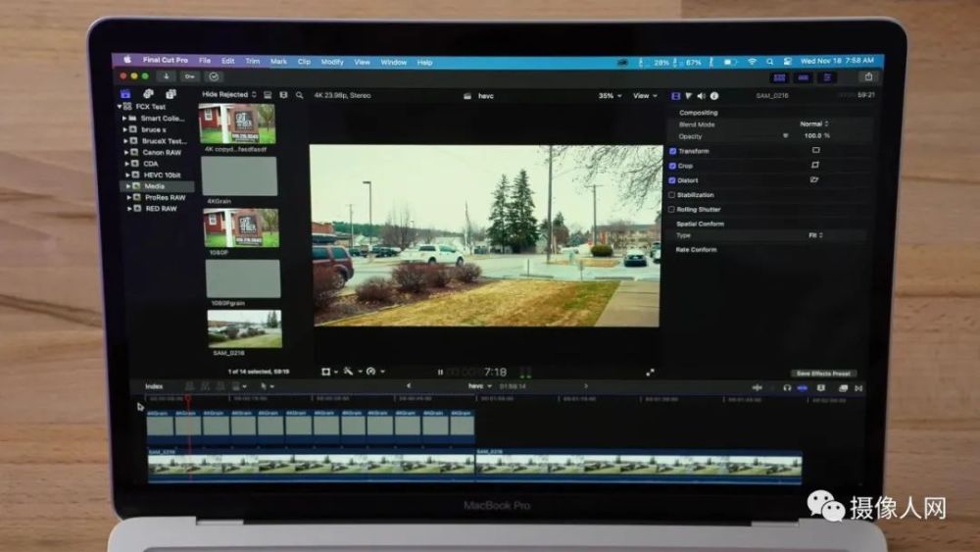Click the Distort onscreen controls icon

tap(814, 179)
